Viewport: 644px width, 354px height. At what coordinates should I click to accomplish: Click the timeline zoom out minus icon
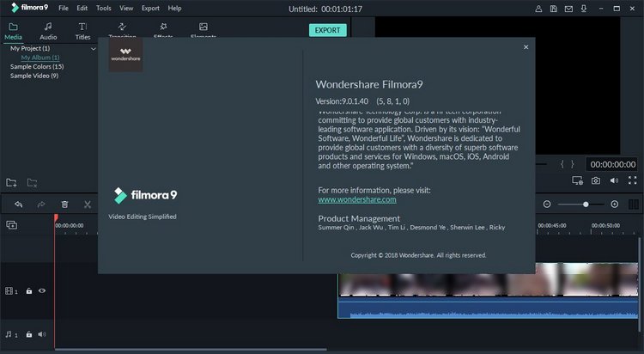(x=547, y=204)
